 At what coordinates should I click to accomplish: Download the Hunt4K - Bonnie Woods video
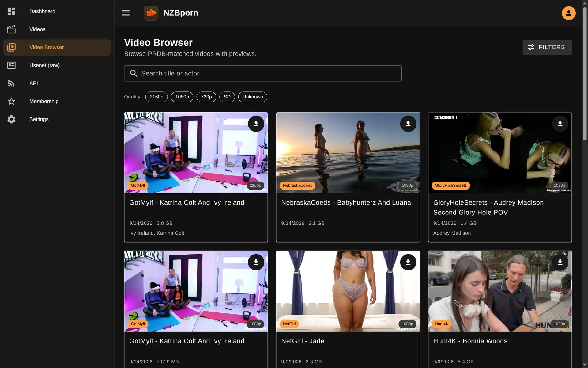[x=560, y=262]
